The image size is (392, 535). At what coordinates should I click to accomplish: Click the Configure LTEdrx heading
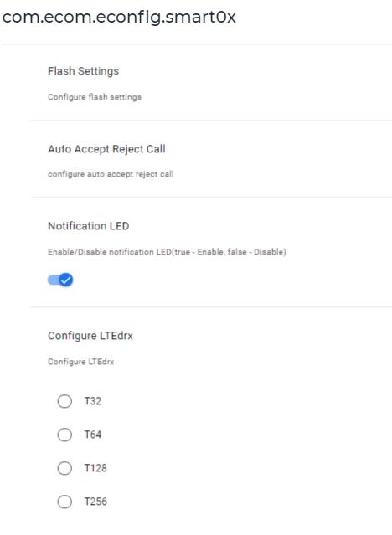(90, 336)
